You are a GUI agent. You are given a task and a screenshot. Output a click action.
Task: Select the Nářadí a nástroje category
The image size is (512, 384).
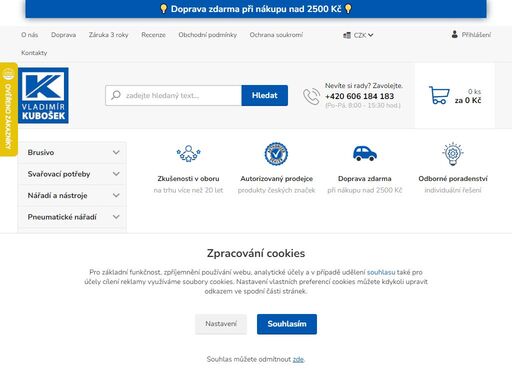[57, 195]
